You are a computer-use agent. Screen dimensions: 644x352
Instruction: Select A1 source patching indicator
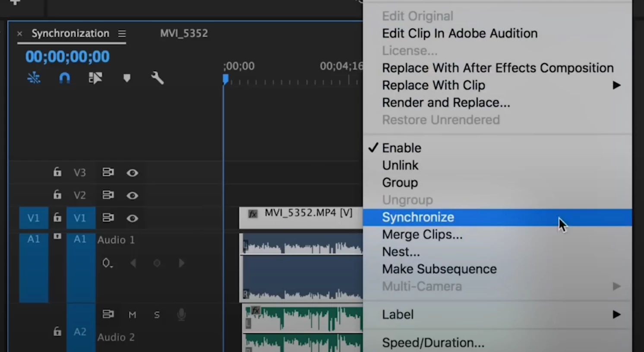pos(34,268)
